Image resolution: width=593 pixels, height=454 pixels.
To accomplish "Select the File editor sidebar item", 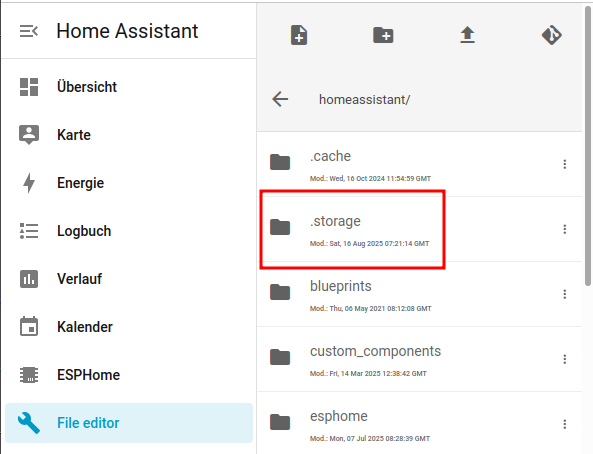I will click(129, 423).
